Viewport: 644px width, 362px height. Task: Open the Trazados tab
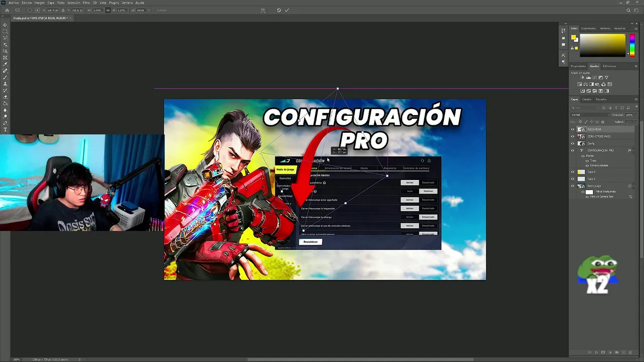pyautogui.click(x=601, y=99)
